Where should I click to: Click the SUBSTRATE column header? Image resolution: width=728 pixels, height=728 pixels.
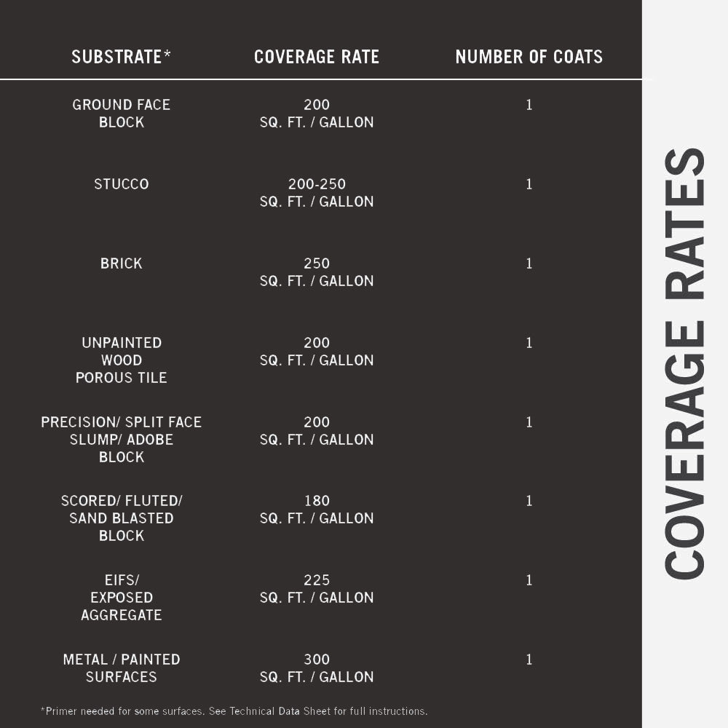pos(121,57)
